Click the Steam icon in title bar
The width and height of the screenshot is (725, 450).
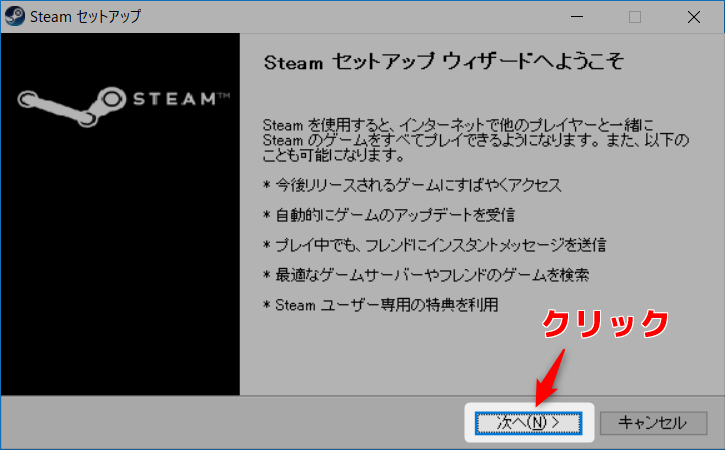pos(14,17)
